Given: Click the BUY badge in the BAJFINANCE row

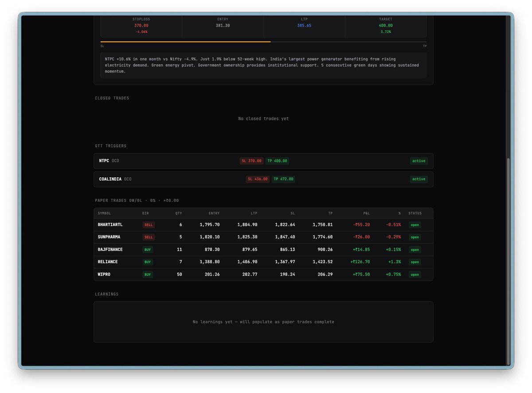Looking at the screenshot, I should pyautogui.click(x=148, y=249).
